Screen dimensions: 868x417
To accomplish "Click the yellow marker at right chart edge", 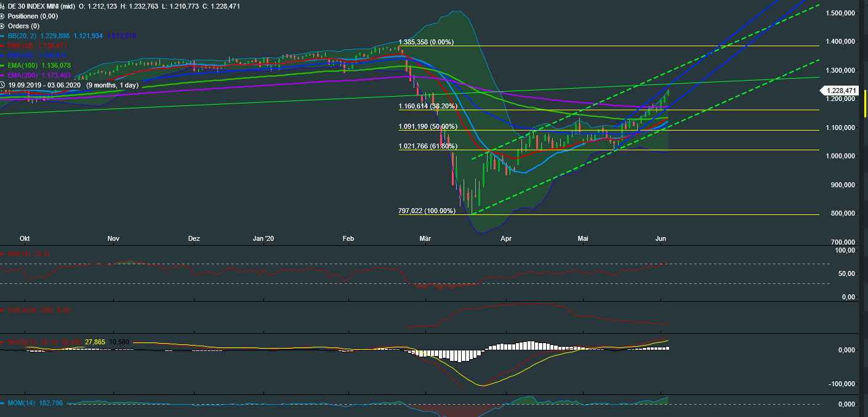I will point(866,103).
